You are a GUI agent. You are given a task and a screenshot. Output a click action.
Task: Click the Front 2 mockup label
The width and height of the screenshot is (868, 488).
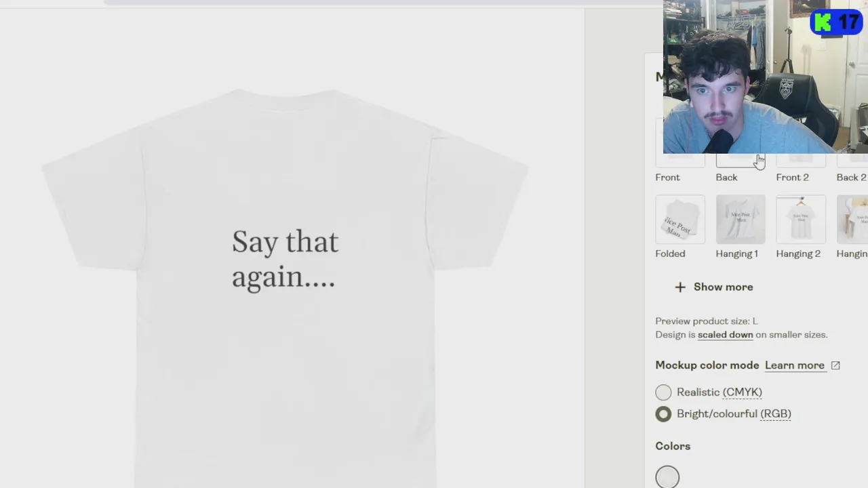[x=793, y=178]
